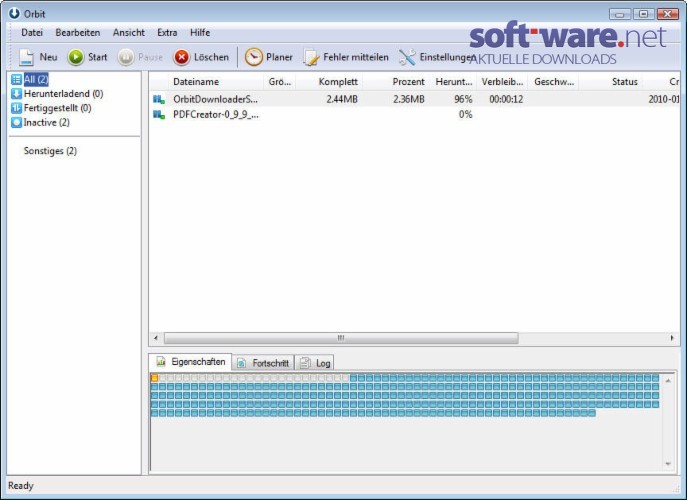
Task: Select Inactive (2) category label
Action: [46, 122]
